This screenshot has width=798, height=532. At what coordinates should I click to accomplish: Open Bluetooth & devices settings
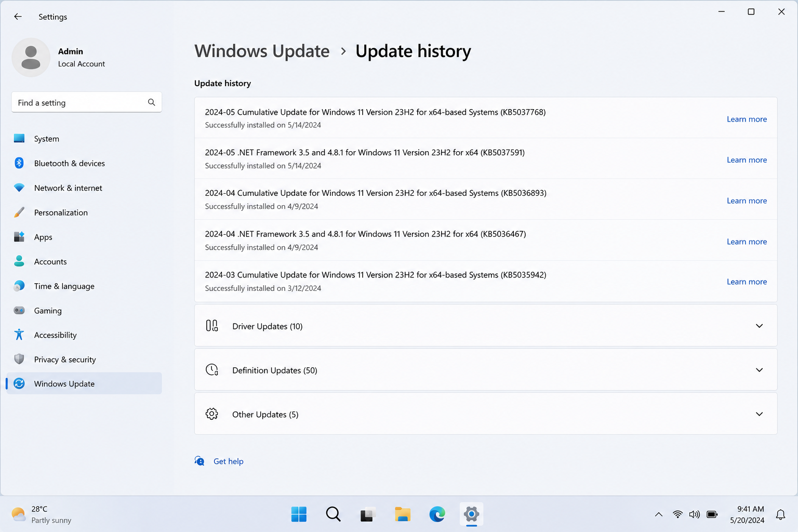pos(84,163)
